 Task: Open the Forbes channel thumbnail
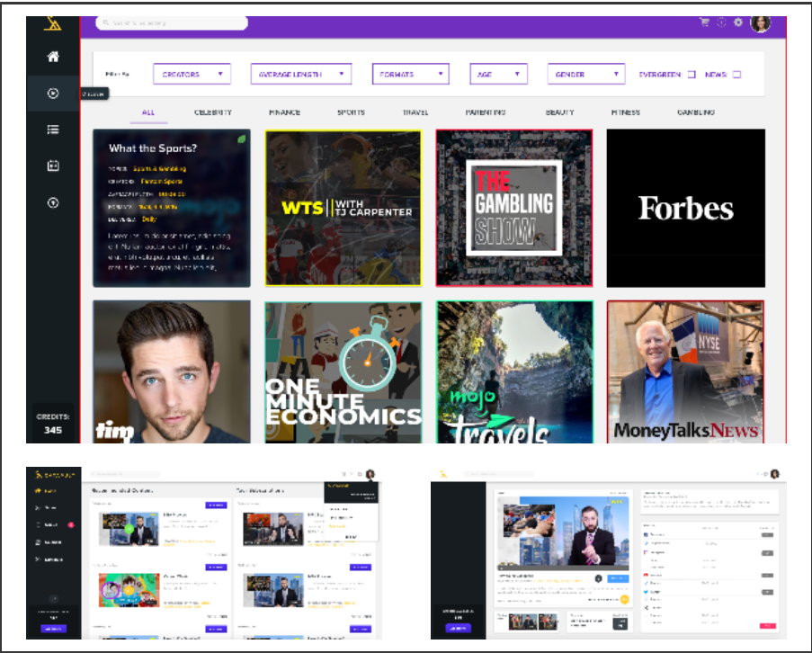pyautogui.click(x=685, y=209)
